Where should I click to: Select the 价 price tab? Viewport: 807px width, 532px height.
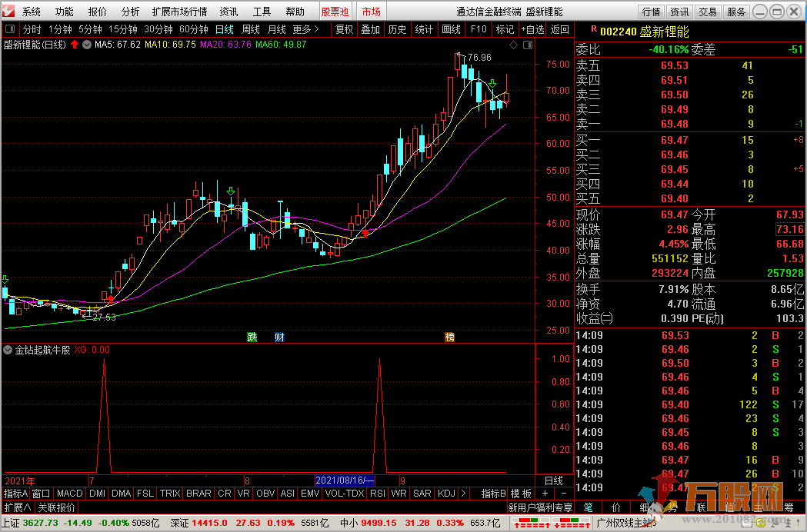click(616, 507)
